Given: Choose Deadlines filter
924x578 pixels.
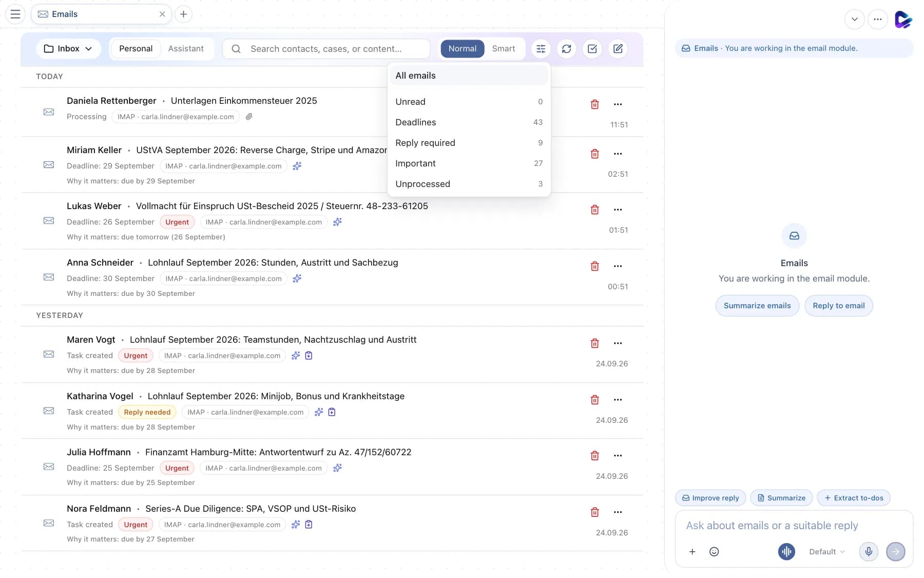Looking at the screenshot, I should click(469, 122).
